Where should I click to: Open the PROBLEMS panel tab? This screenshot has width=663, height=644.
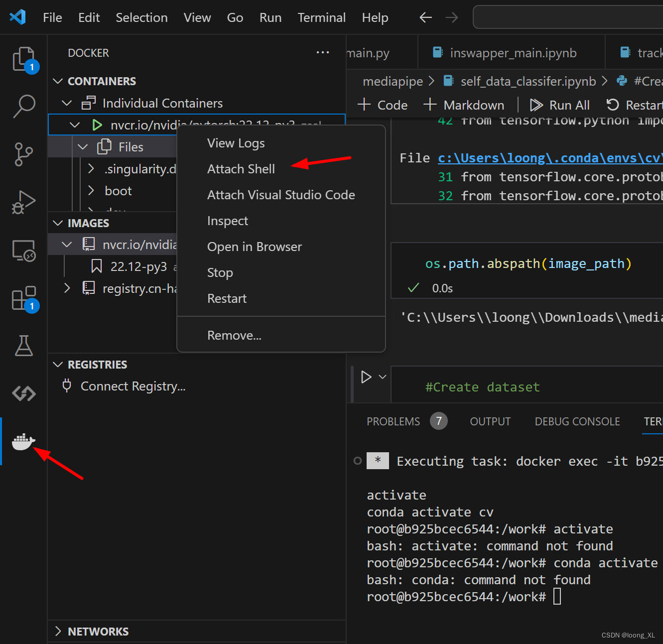click(x=394, y=421)
